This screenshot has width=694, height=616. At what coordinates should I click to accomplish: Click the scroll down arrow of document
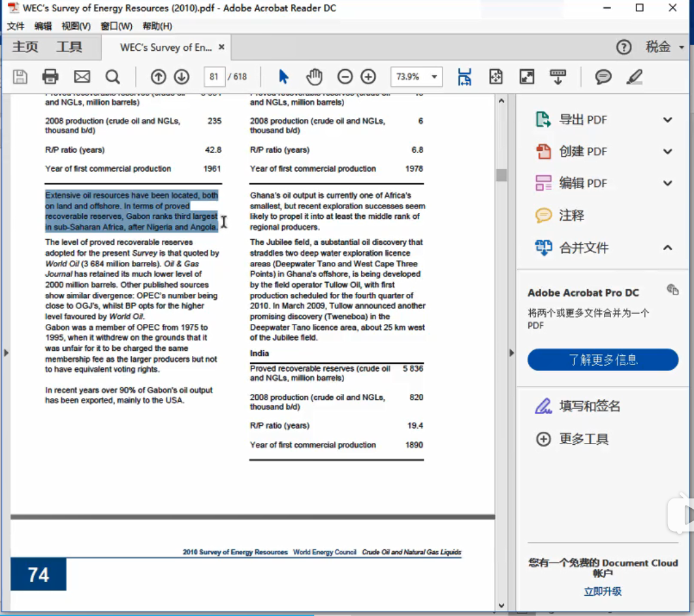[x=501, y=606]
